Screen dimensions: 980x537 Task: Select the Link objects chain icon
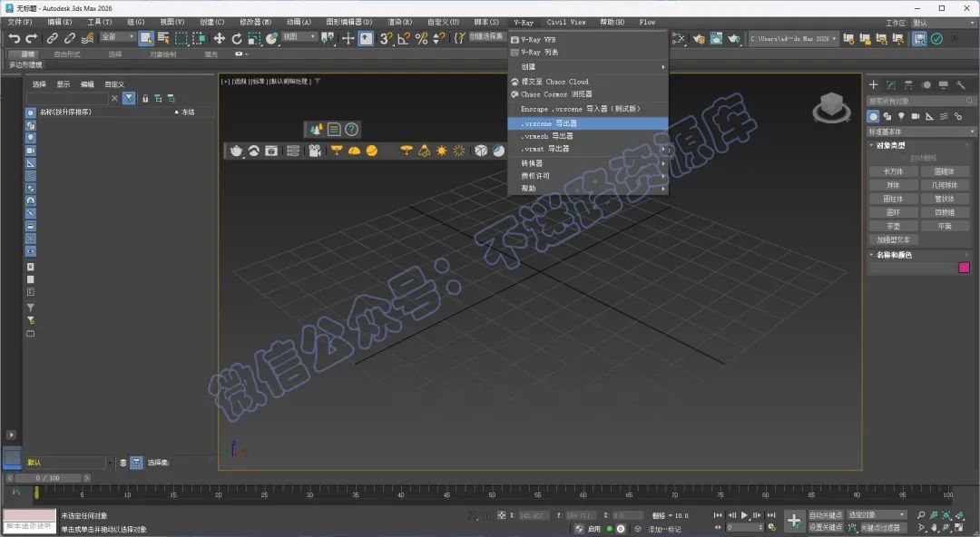click(x=53, y=39)
